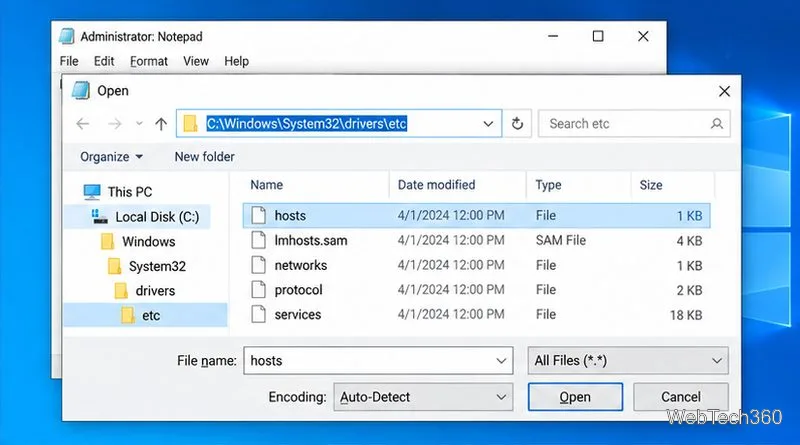Sort by Size column header
This screenshot has width=800, height=445.
[x=651, y=185]
